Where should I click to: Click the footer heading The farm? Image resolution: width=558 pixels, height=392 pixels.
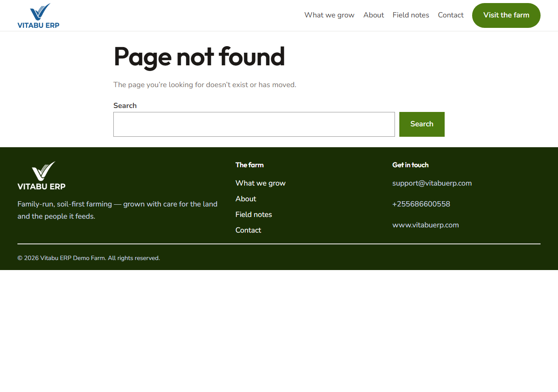(249, 165)
